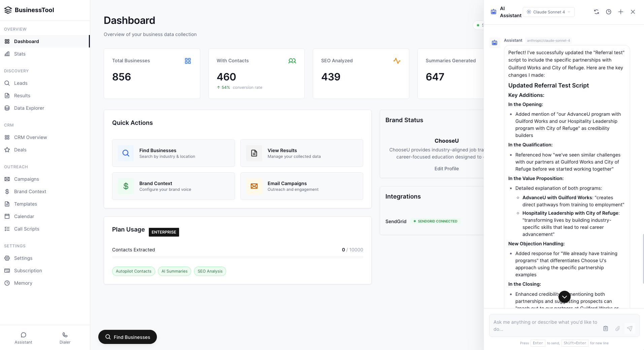Open the Claude Sonnet 4 model selector

[548, 12]
